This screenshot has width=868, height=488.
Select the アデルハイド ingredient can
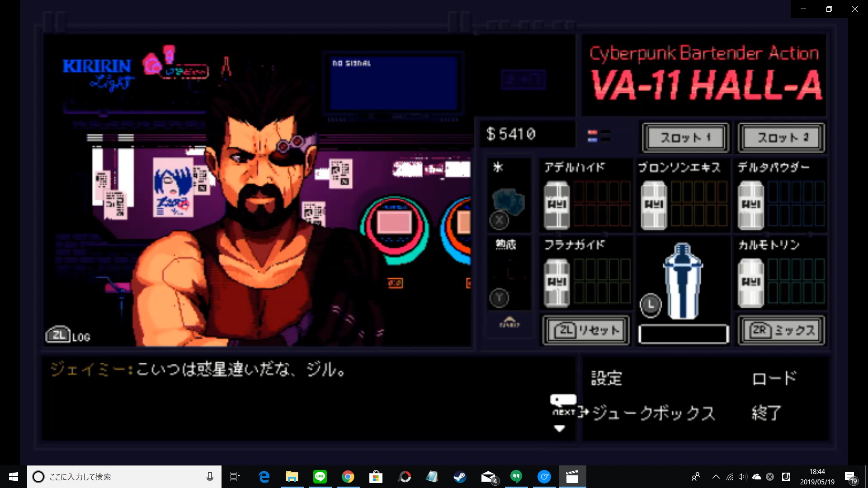557,205
